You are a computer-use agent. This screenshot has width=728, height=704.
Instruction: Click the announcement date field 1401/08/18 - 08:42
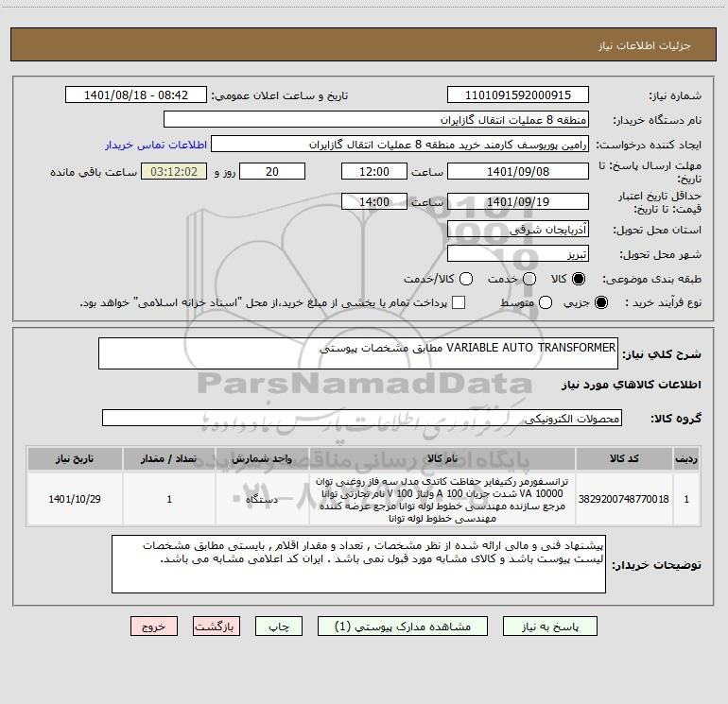click(x=136, y=95)
